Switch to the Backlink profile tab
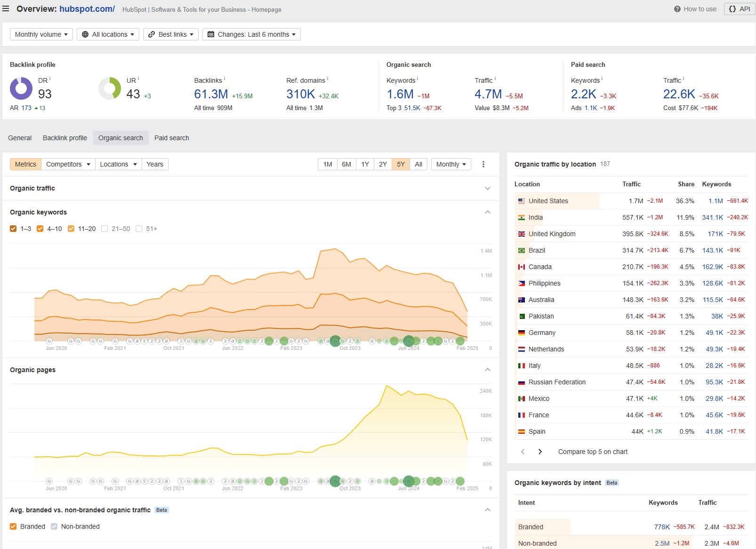756x549 pixels. coord(65,138)
